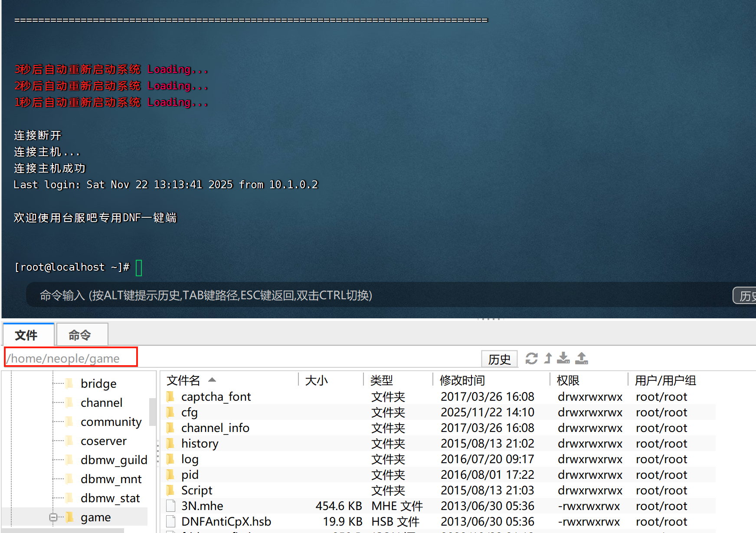Click the cfg folder icon
This screenshot has height=533, width=756.
pyautogui.click(x=170, y=412)
